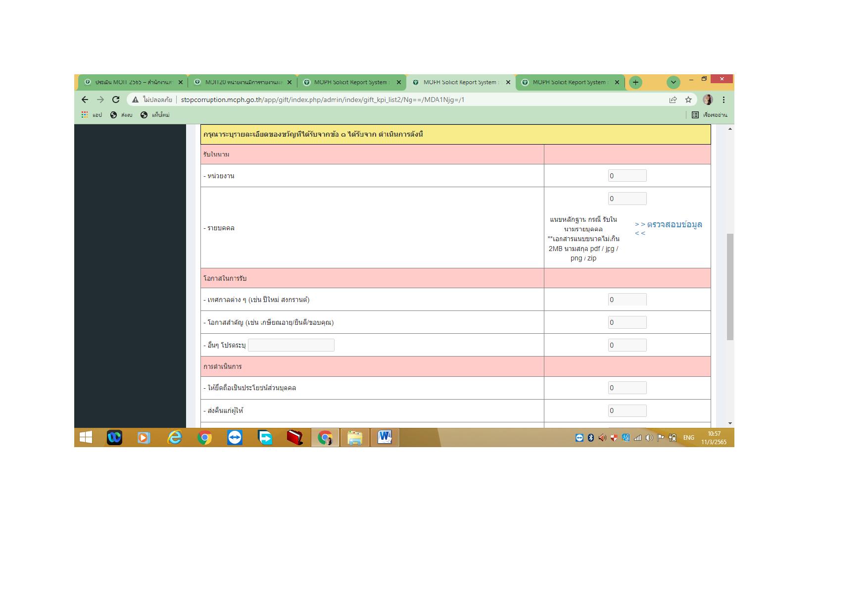Viewport: 868px width, 614px height.
Task: Select the yellow heading กรุณาระบุรายละเอียดของขวัญ
Action: (x=313, y=134)
